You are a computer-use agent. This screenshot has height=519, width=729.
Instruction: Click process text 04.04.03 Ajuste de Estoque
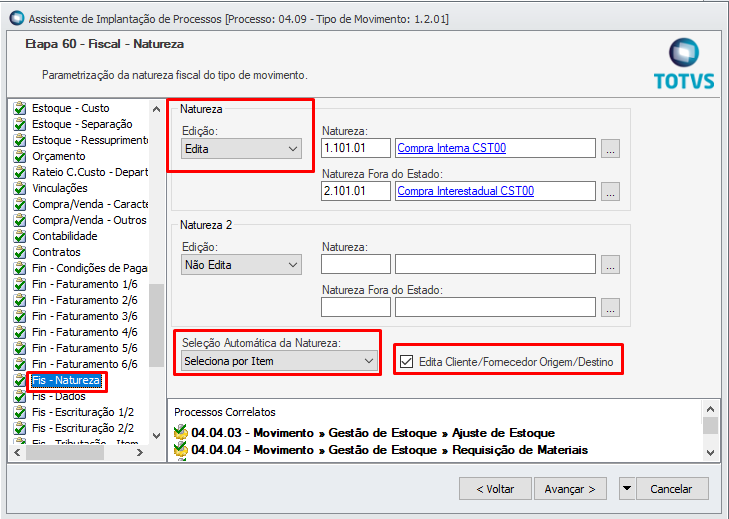[373, 433]
